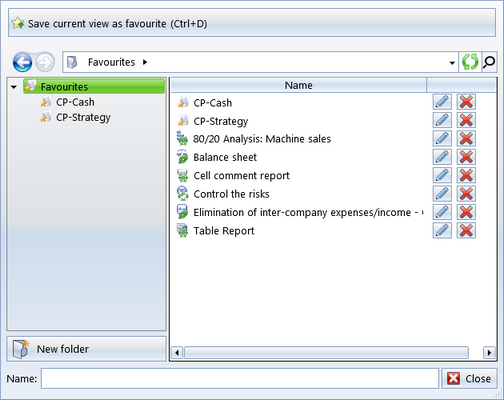Remove the Control the risks favourite
The height and width of the screenshot is (400, 504).
pos(466,194)
